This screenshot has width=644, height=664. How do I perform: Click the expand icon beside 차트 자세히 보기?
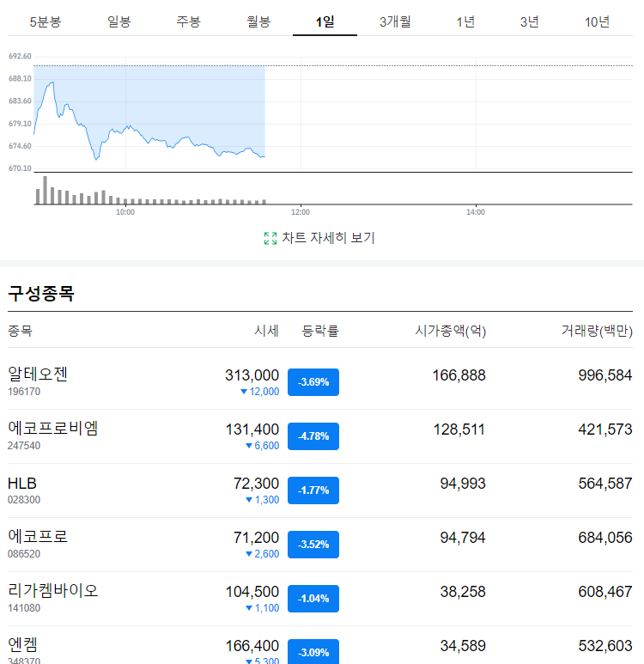[270, 239]
